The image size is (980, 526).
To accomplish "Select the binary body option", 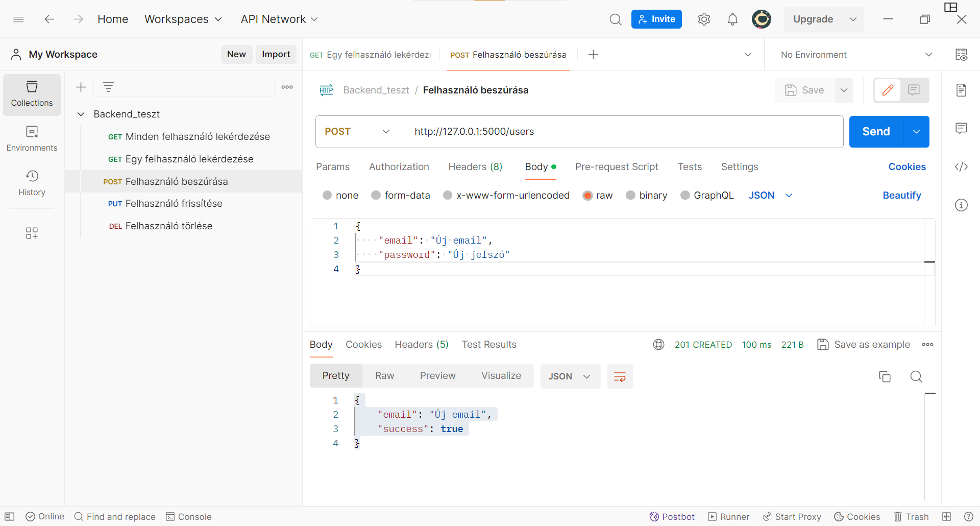I will tap(631, 196).
